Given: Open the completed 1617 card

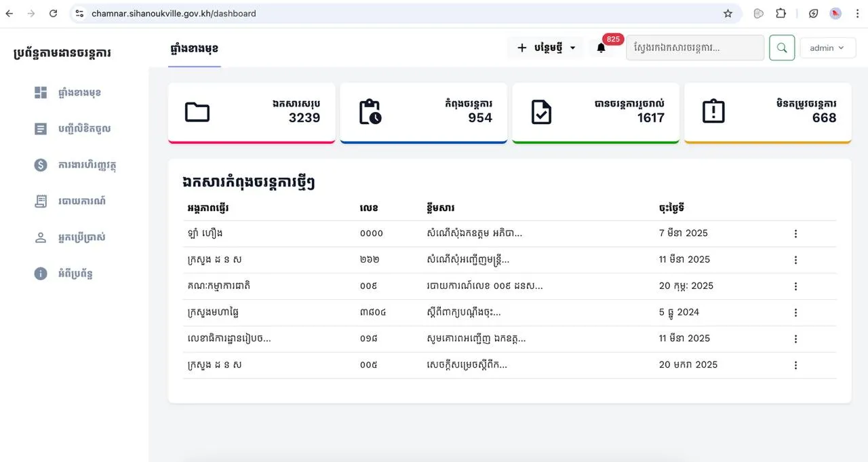Looking at the screenshot, I should point(595,113).
